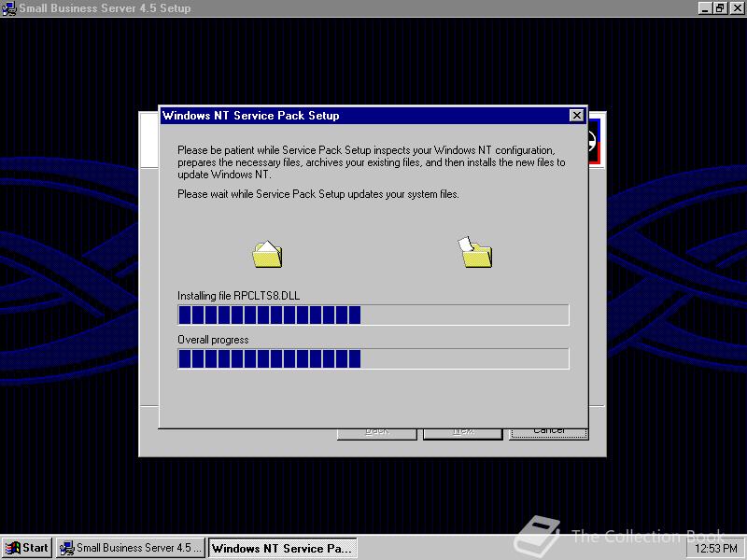747x560 pixels.
Task: Click the Small Business Server Setup title bar icon
Action: point(9,8)
